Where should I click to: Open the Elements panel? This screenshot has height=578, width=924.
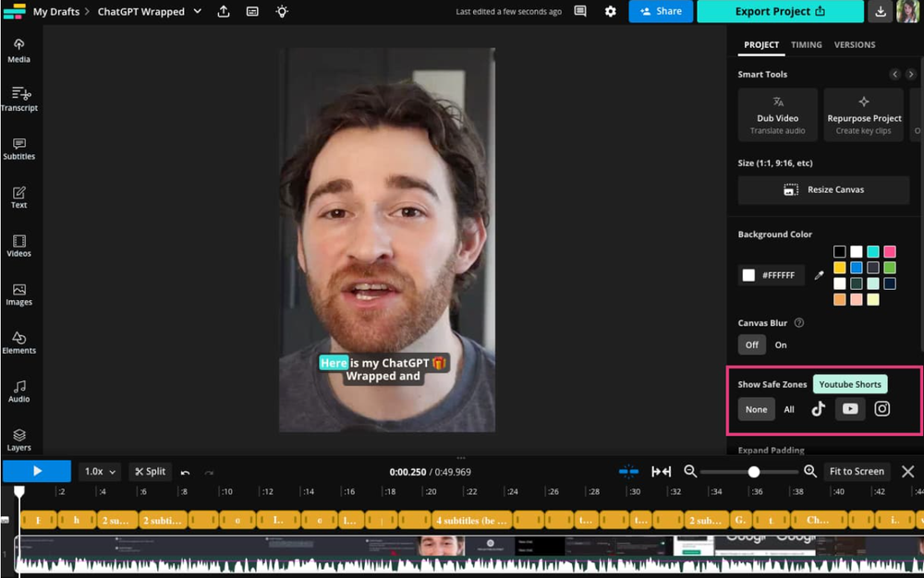(18, 343)
